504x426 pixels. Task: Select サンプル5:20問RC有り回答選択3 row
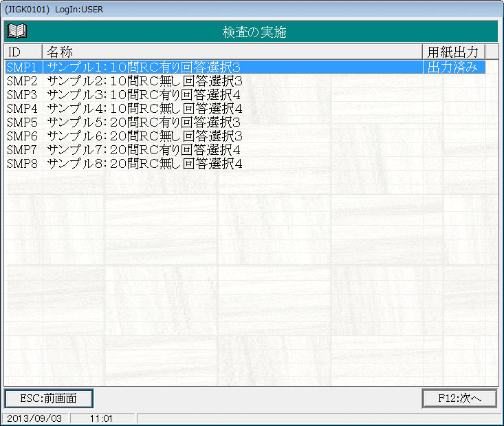click(x=245, y=123)
